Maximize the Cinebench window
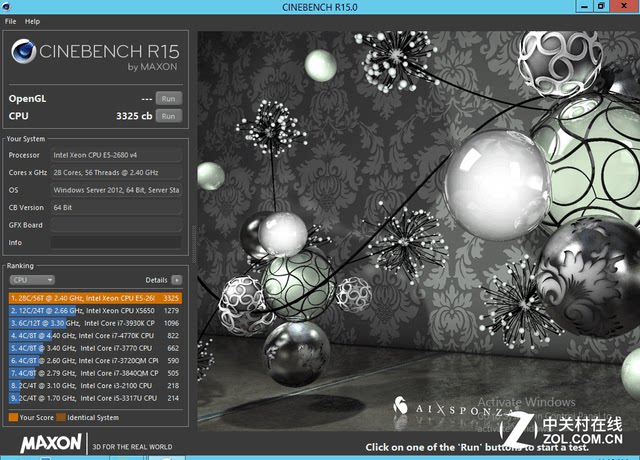This screenshot has width=640, height=460. pyautogui.click(x=601, y=6)
